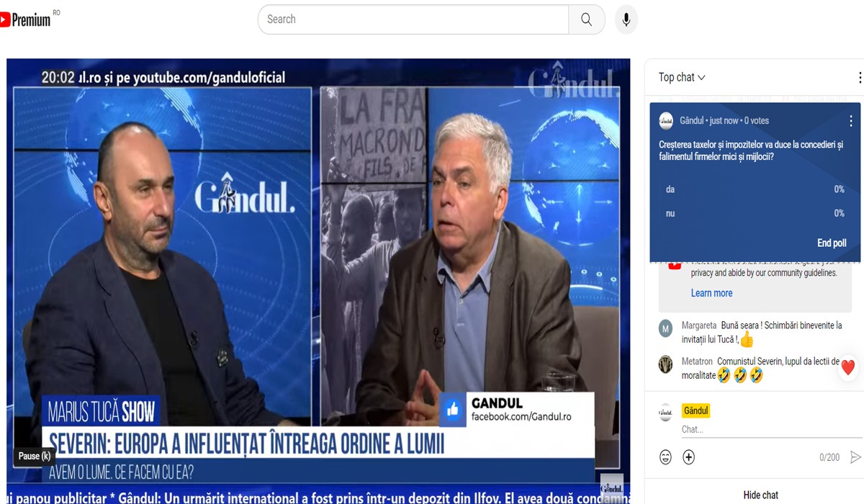This screenshot has height=504, width=864.
Task: Click the magnifying glass search button
Action: click(x=587, y=19)
